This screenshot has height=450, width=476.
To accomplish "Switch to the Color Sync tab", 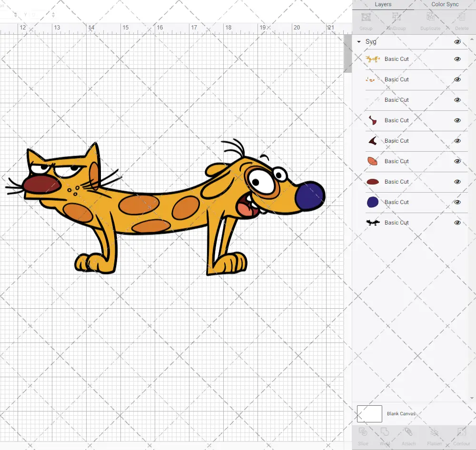I will pos(445,4).
